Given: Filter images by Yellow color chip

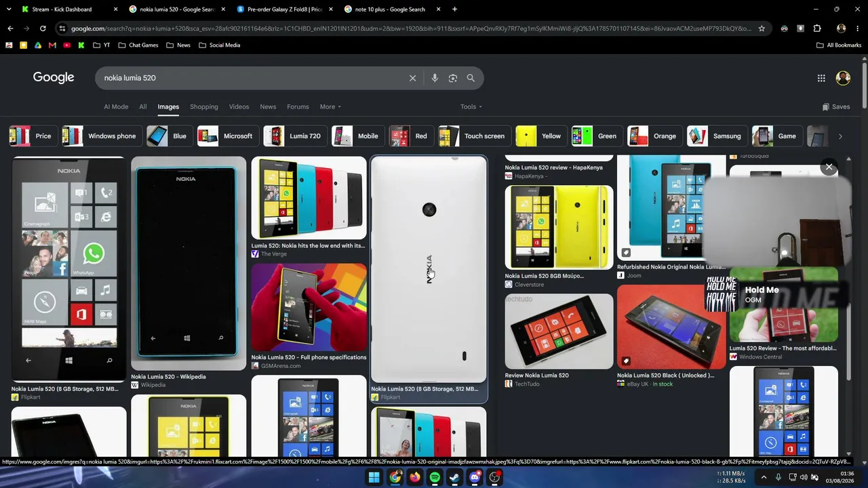Looking at the screenshot, I should [x=540, y=136].
